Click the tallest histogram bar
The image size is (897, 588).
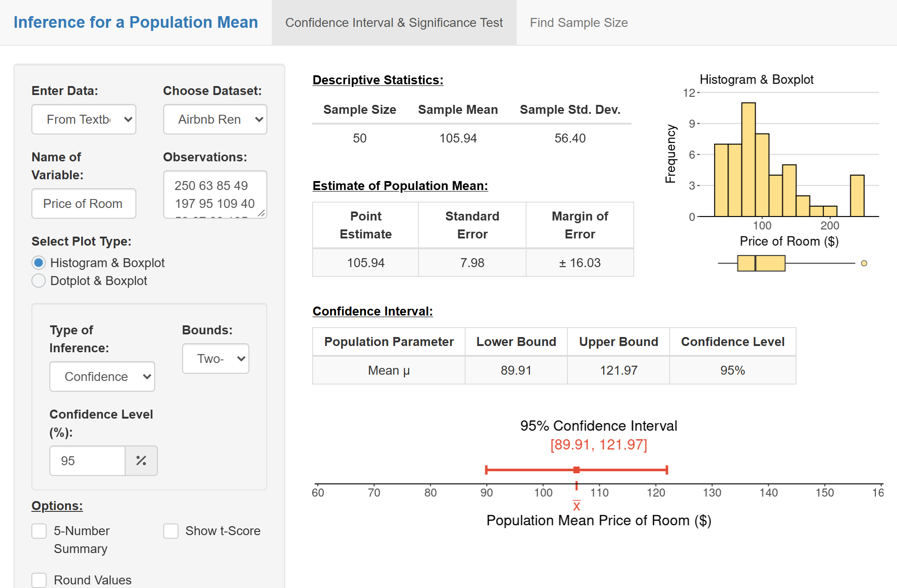pyautogui.click(x=749, y=160)
